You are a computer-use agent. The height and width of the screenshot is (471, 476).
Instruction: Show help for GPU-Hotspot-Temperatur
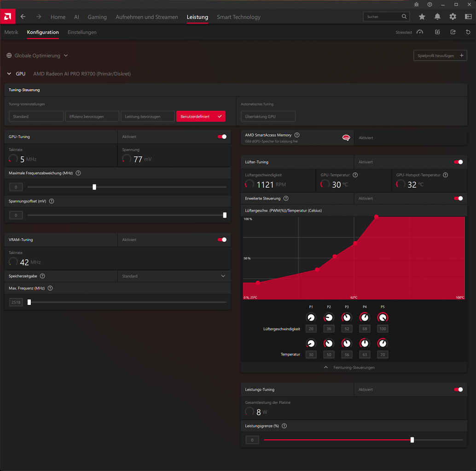click(x=445, y=175)
